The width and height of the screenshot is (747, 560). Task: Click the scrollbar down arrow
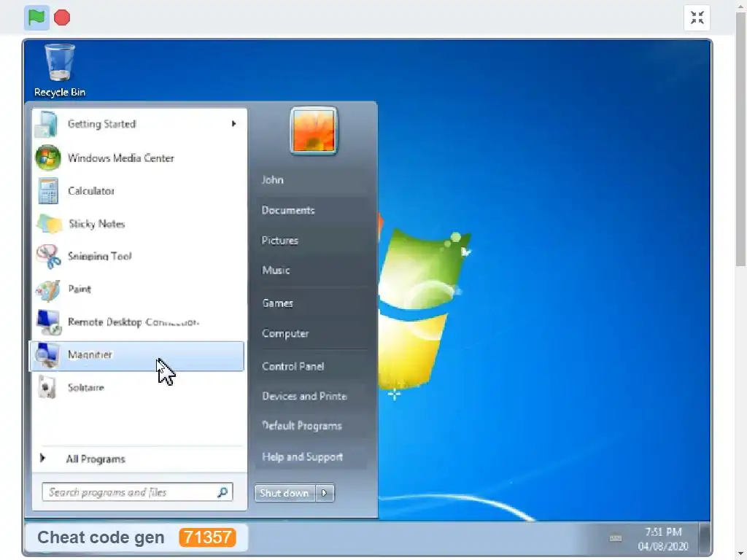741,554
